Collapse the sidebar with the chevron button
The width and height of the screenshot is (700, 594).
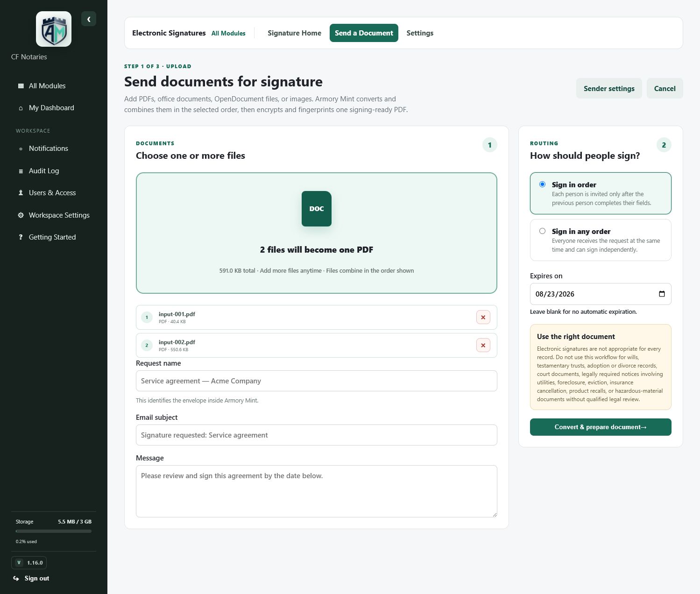89,19
